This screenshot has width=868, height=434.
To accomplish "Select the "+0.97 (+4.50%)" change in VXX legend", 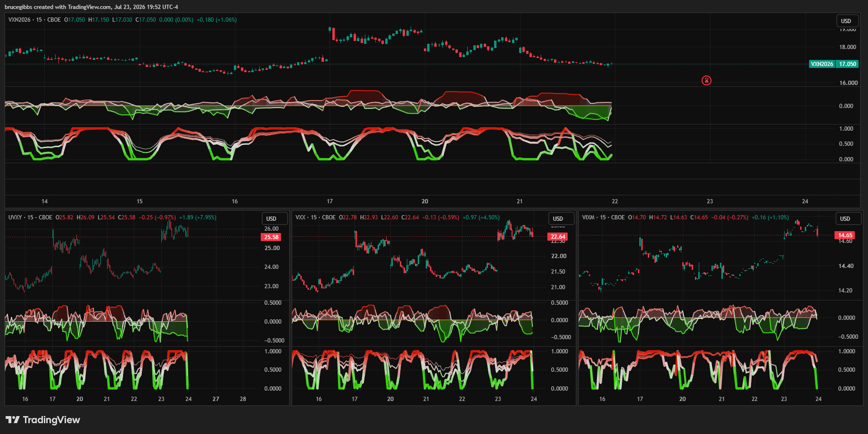I will [x=481, y=217].
